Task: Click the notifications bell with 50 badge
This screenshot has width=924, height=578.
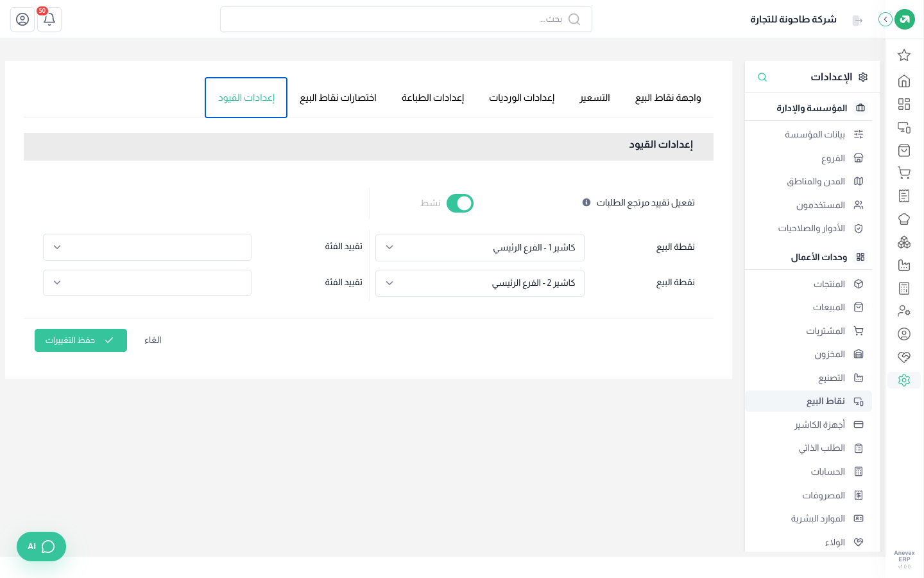Action: click(49, 19)
